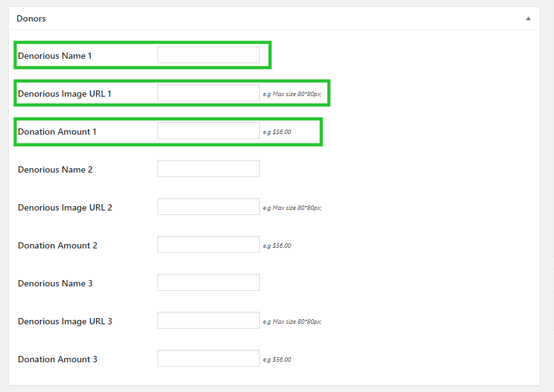The height and width of the screenshot is (392, 554).
Task: Click the Denorious Image URL 2 label
Action: (x=65, y=207)
